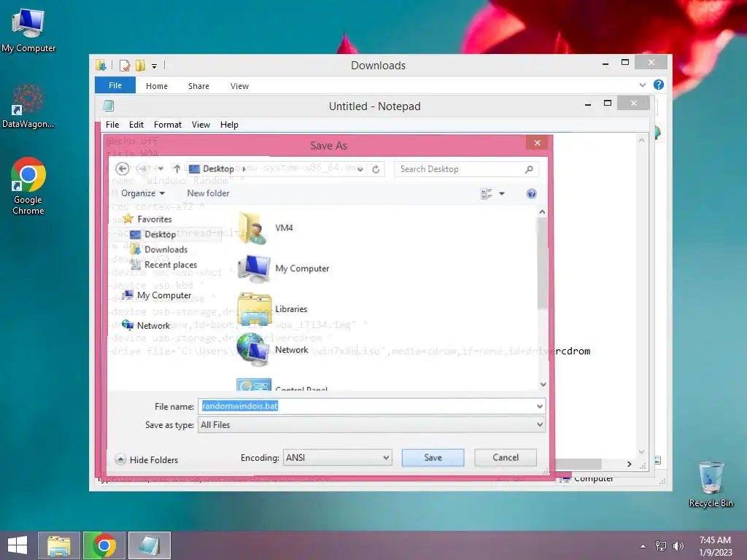747x560 pixels.
Task: Expand the File name dropdown arrow
Action: click(x=539, y=406)
